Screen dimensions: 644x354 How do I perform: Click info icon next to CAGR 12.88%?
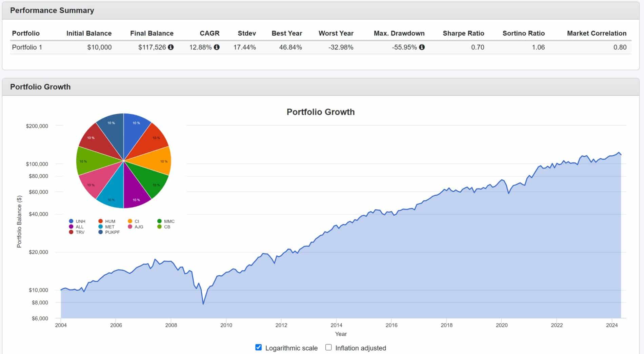[217, 47]
